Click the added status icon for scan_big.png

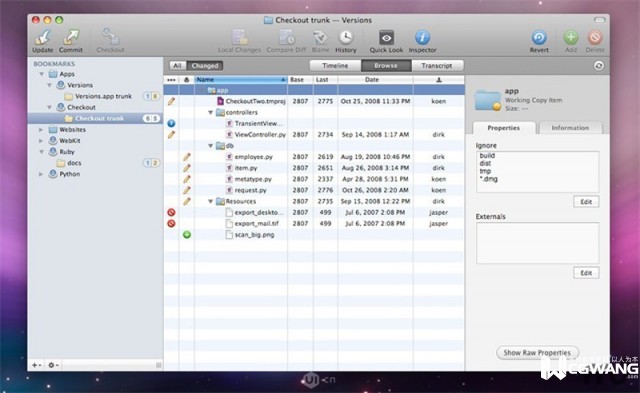click(x=187, y=235)
